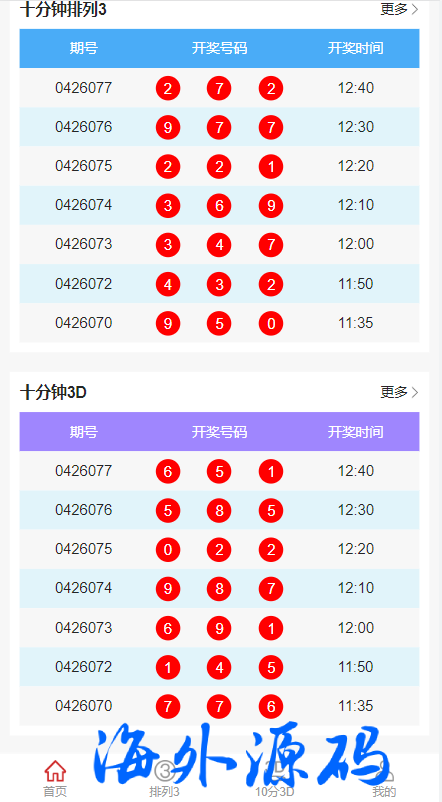
Task: Switch to the 10分3D bottom tab
Action: coord(275,778)
